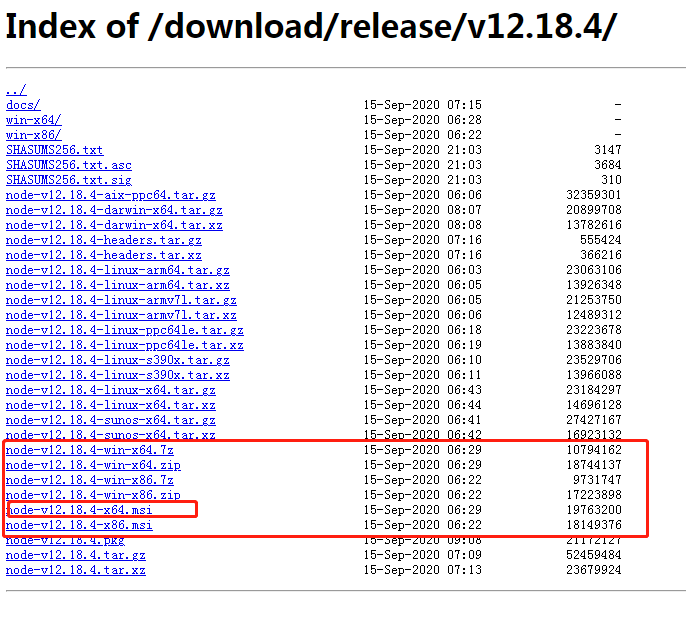Viewport: 686px width, 626px height.
Task: Download node-v12.18.4-linux-arm64.tar.gz
Action: tap(117, 270)
